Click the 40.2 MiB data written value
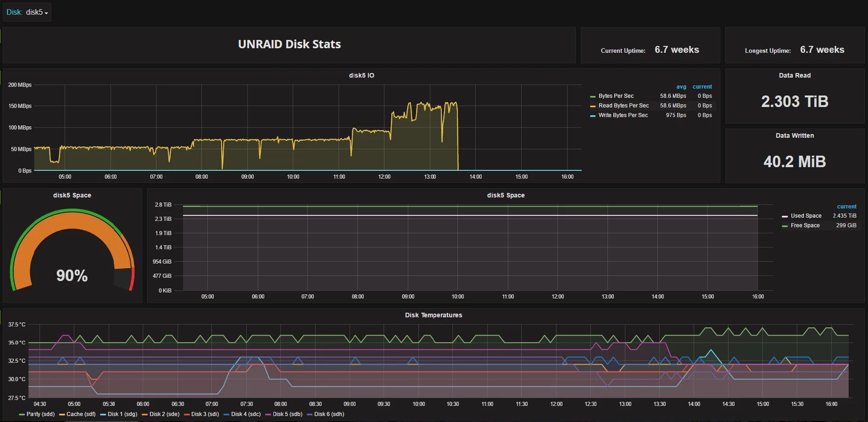Image resolution: width=868 pixels, height=422 pixels. [795, 162]
